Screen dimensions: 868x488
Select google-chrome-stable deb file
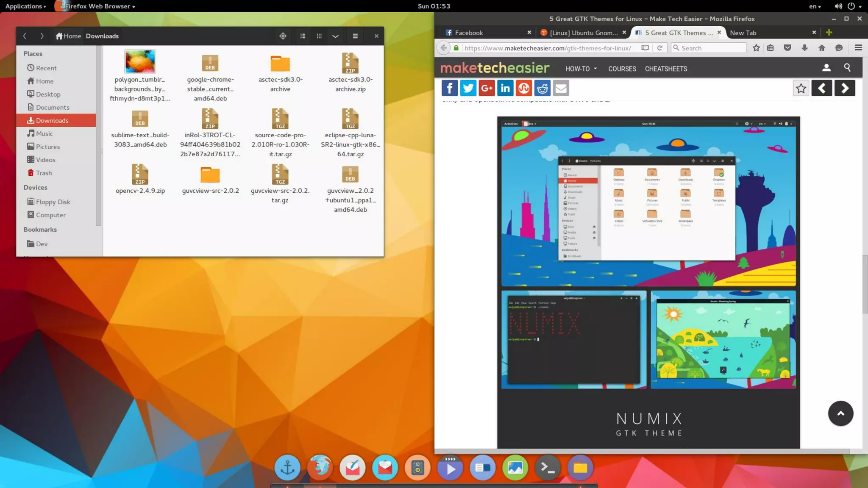[x=210, y=64]
